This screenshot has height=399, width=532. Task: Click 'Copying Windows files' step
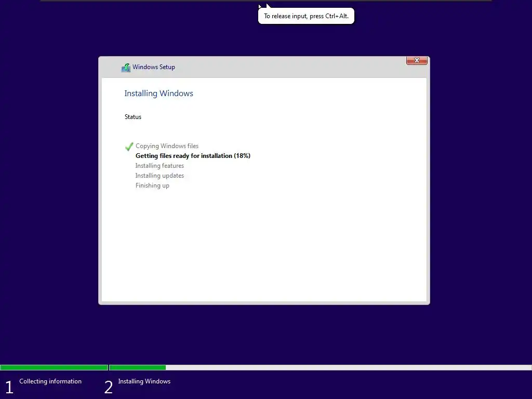coord(167,146)
